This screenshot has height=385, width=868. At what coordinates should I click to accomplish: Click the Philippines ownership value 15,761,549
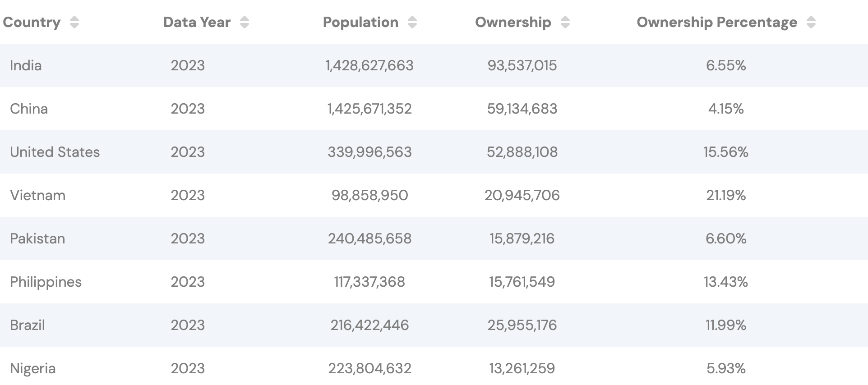point(522,282)
